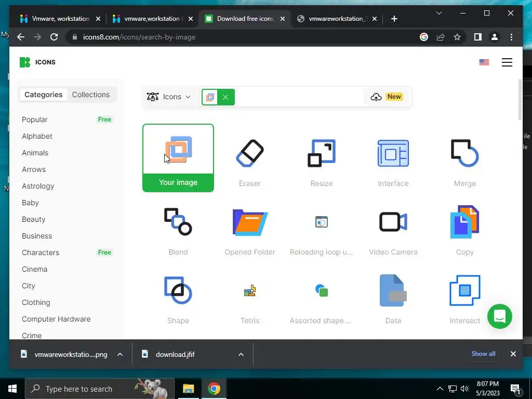Open the Chrome side panel
The width and height of the screenshot is (532, 399).
click(478, 37)
